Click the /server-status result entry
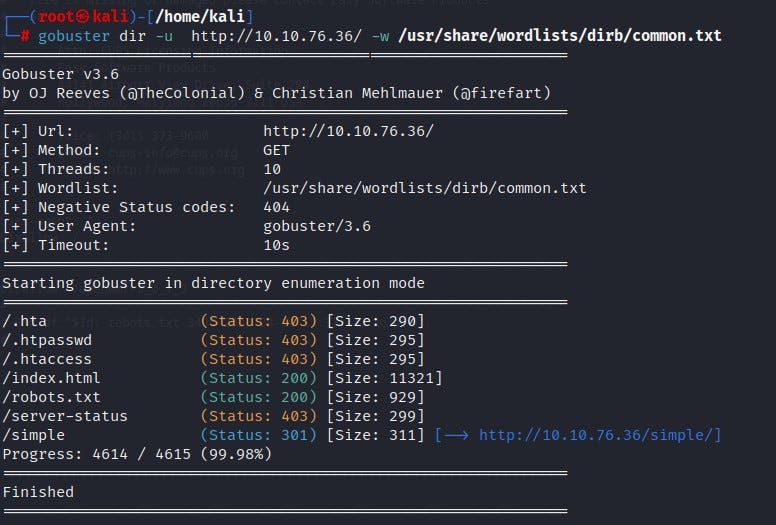Viewport: 776px width, 525px height. coord(65,416)
